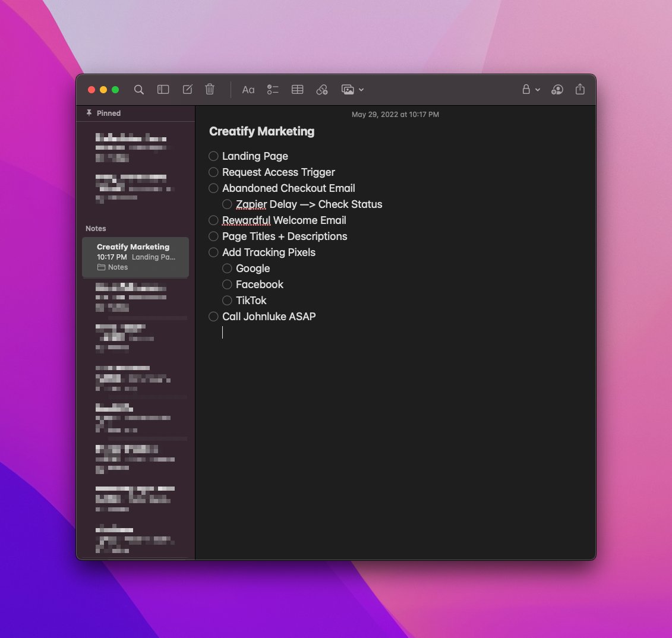Click the Landing Page text
This screenshot has height=638, width=672.
coord(255,156)
